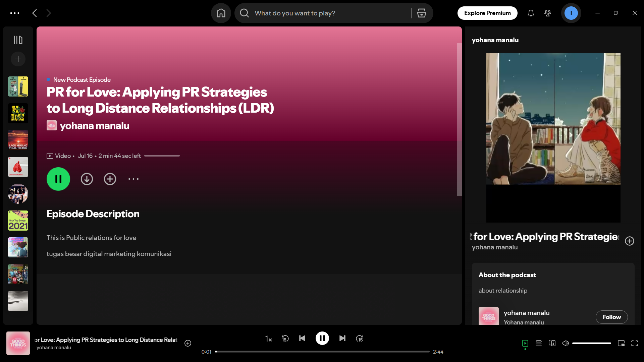The width and height of the screenshot is (644, 362).
Task: Open the notifications bell
Action: pos(531,13)
